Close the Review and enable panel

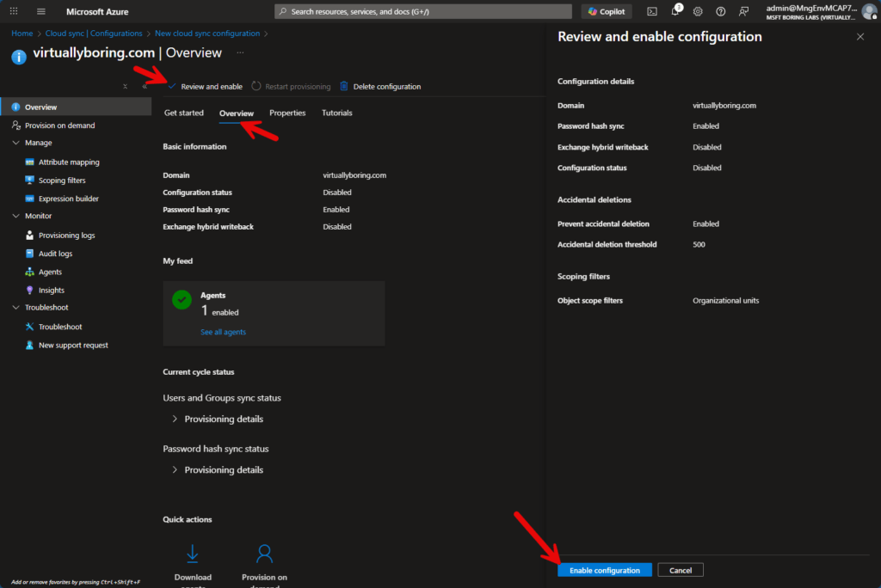click(x=860, y=36)
